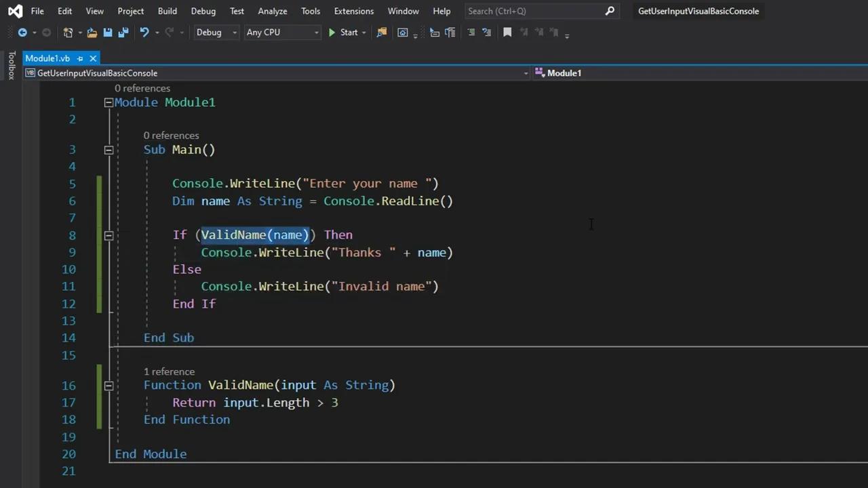Click the '1 reference' CodeLens link
The image size is (868, 488).
[x=169, y=371]
